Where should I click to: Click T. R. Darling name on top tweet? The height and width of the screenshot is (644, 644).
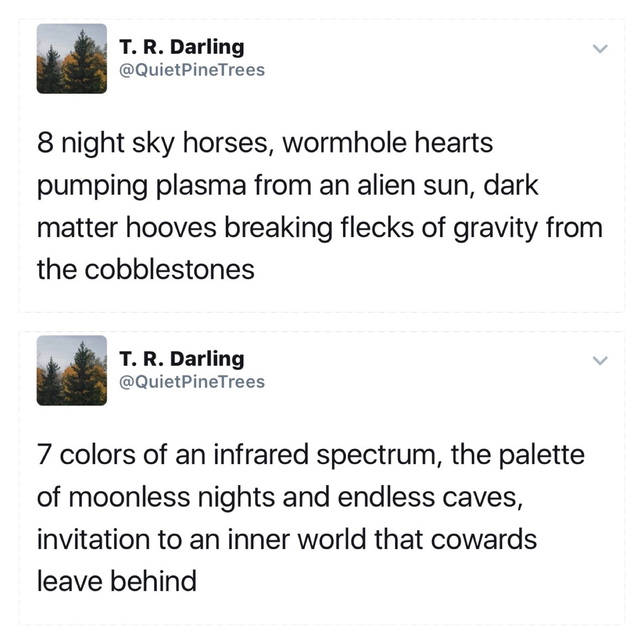[182, 47]
